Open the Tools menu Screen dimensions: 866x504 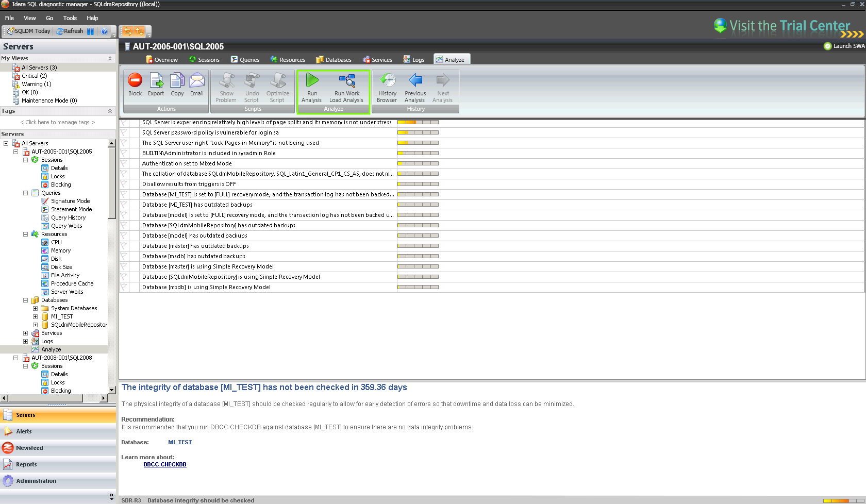pyautogui.click(x=70, y=18)
